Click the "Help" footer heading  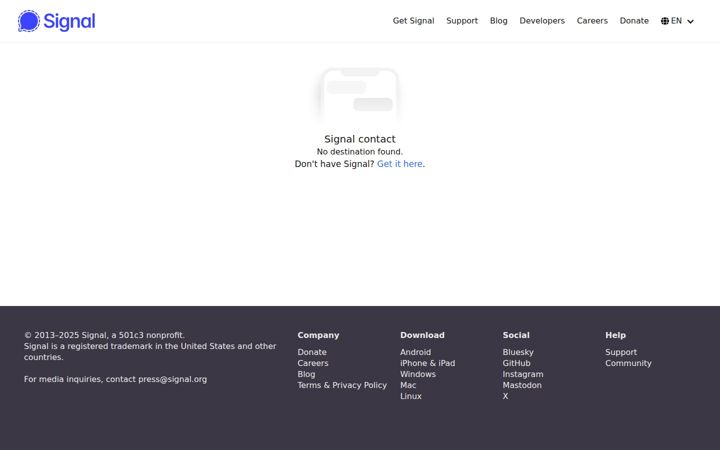pos(615,335)
